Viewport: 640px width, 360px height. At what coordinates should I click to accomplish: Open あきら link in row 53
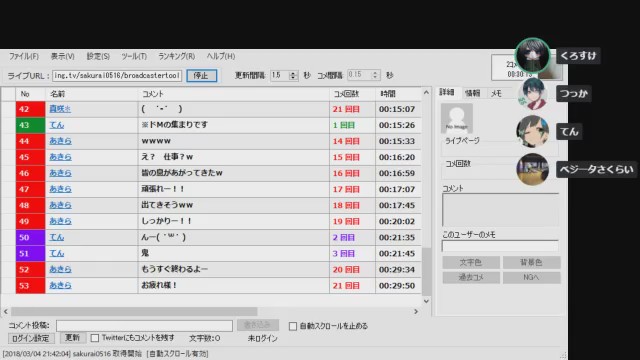click(60, 285)
